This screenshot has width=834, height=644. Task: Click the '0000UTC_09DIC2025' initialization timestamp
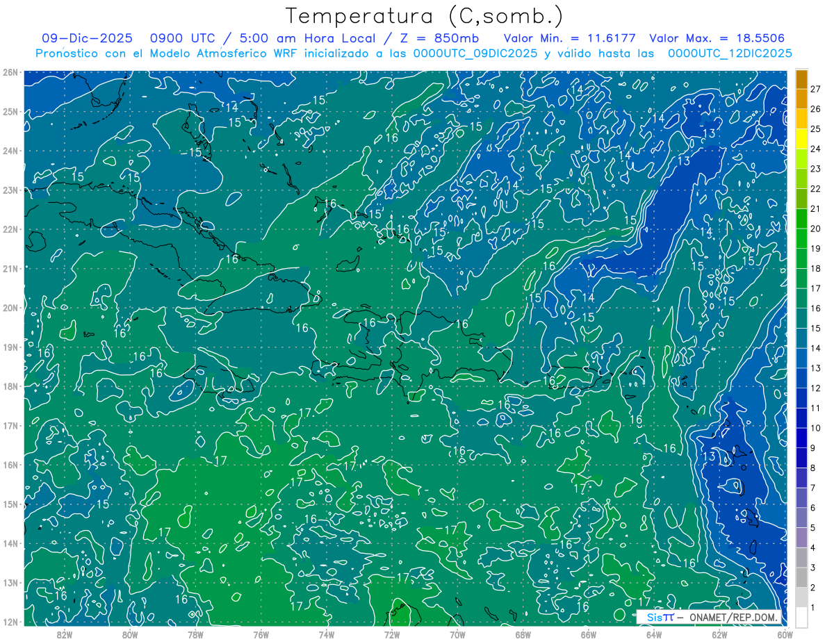click(475, 53)
